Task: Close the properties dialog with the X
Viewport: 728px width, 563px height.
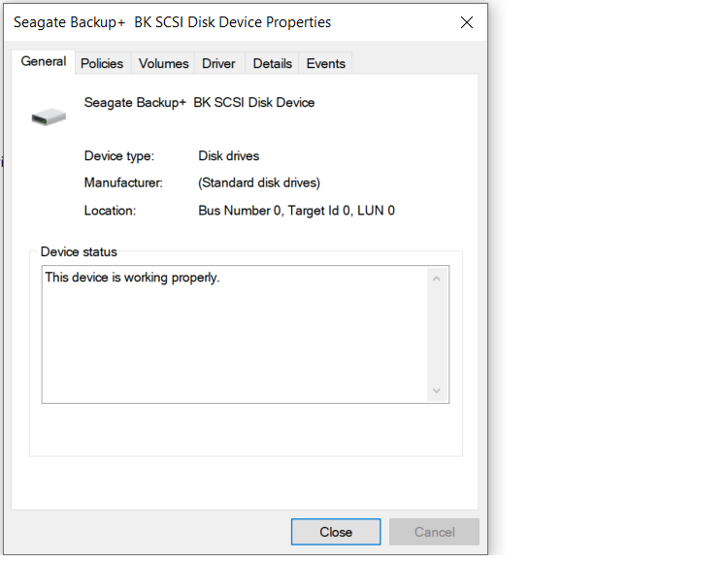Action: (467, 22)
